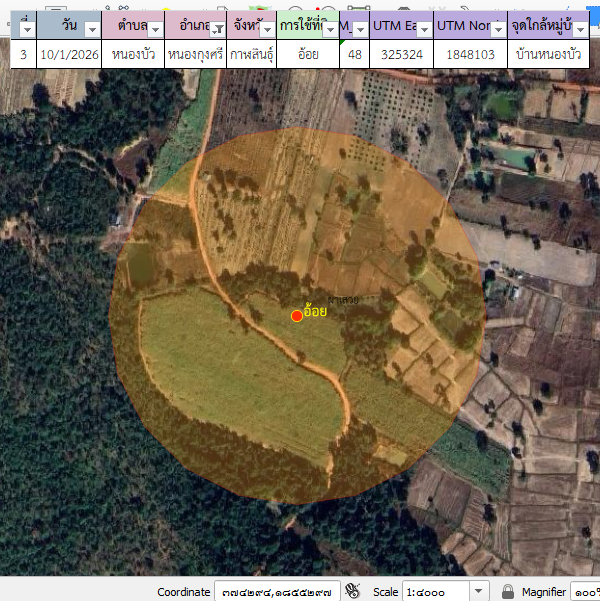
Task: Open filter dropdown on ตำบล column
Action: pyautogui.click(x=154, y=30)
